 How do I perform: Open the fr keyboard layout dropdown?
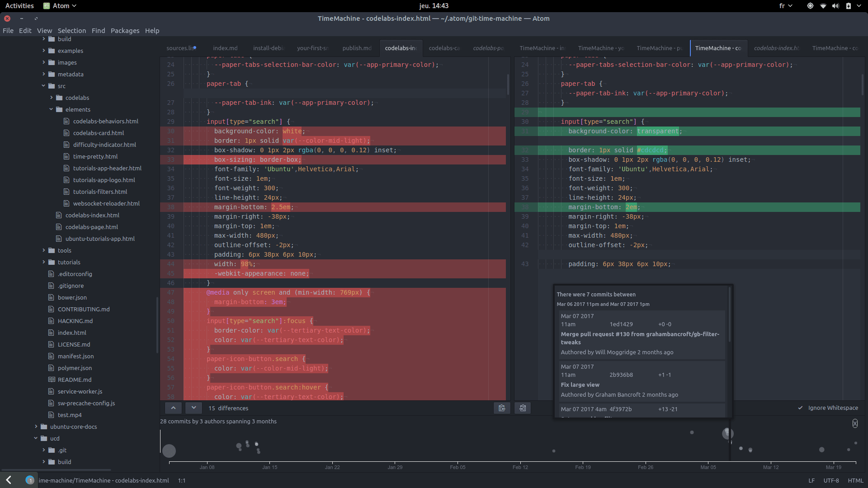[x=785, y=6]
